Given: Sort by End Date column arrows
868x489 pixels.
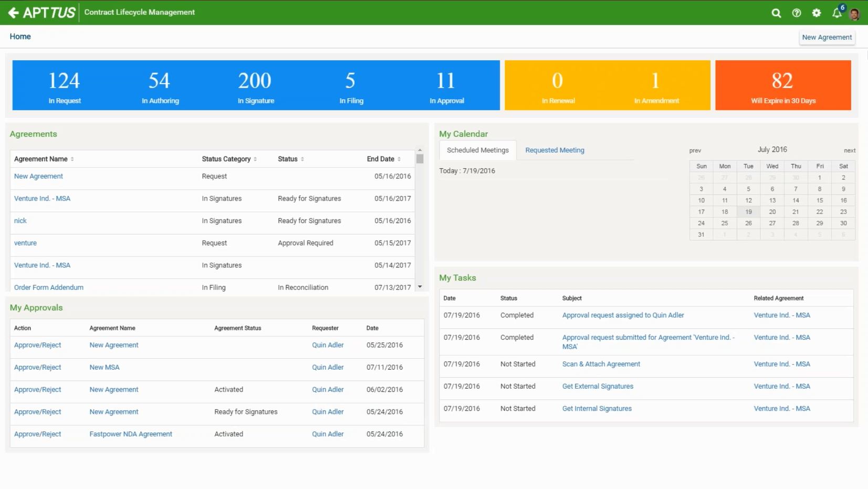Looking at the screenshot, I should click(399, 159).
